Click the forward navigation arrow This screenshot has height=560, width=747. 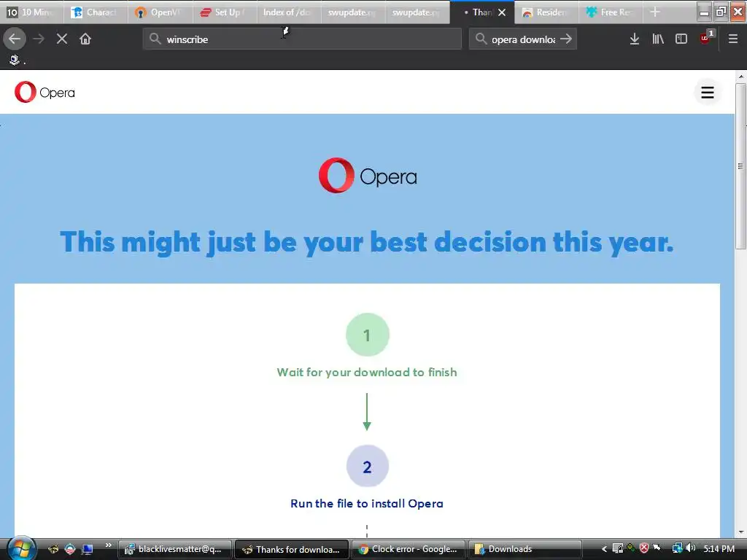(x=39, y=39)
